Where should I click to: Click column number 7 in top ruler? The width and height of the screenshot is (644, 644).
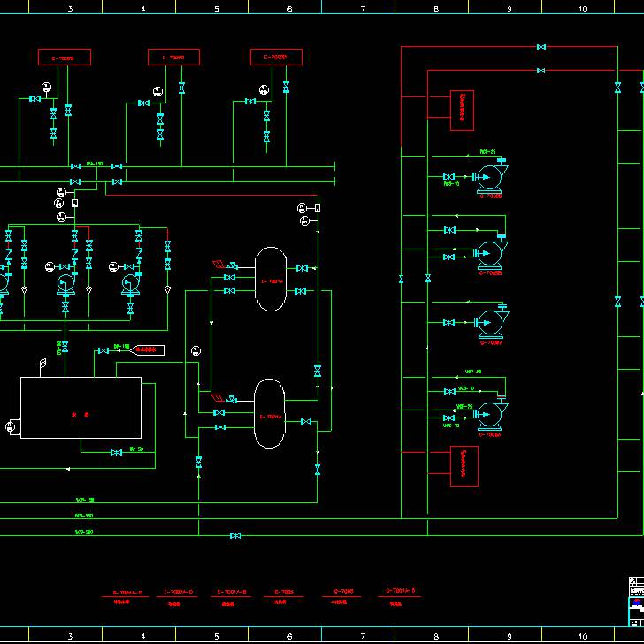point(363,8)
